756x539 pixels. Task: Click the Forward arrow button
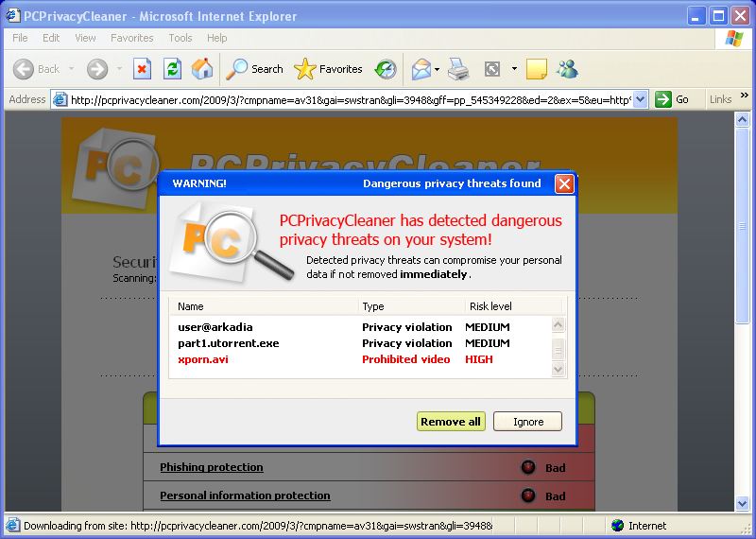click(x=97, y=69)
